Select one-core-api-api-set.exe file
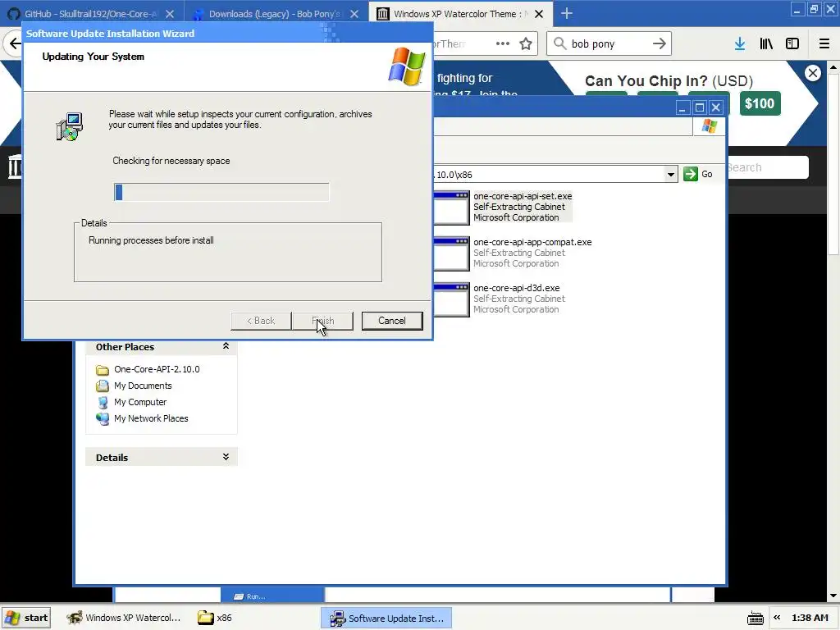The width and height of the screenshot is (840, 630). tap(523, 207)
